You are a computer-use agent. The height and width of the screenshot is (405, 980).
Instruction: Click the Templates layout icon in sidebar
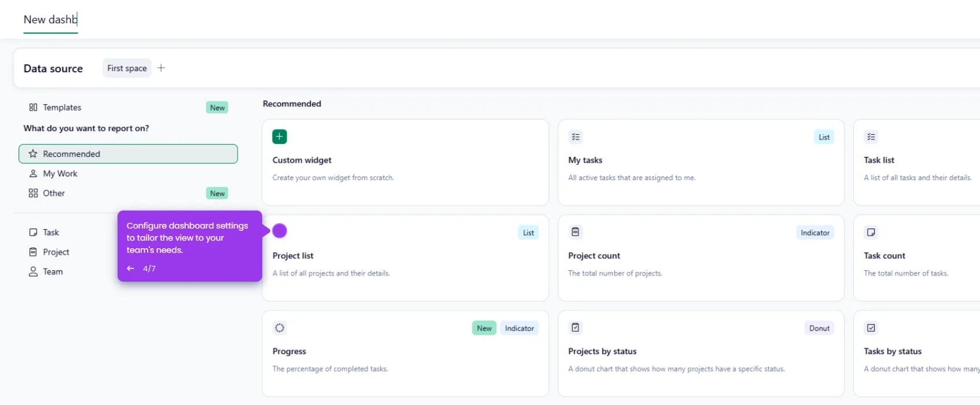coord(33,108)
